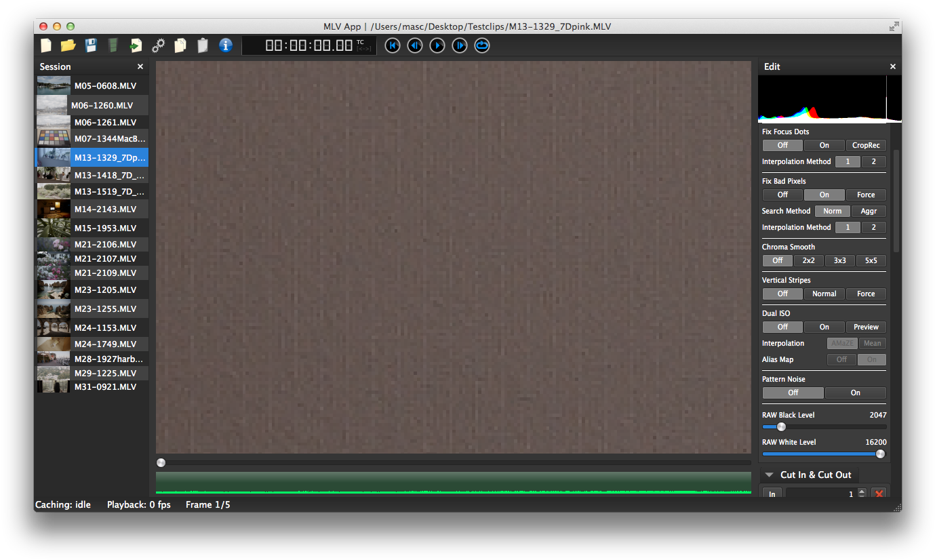Screen dimensions: 935x560
Task: Open a session with the folder icon
Action: click(x=68, y=45)
